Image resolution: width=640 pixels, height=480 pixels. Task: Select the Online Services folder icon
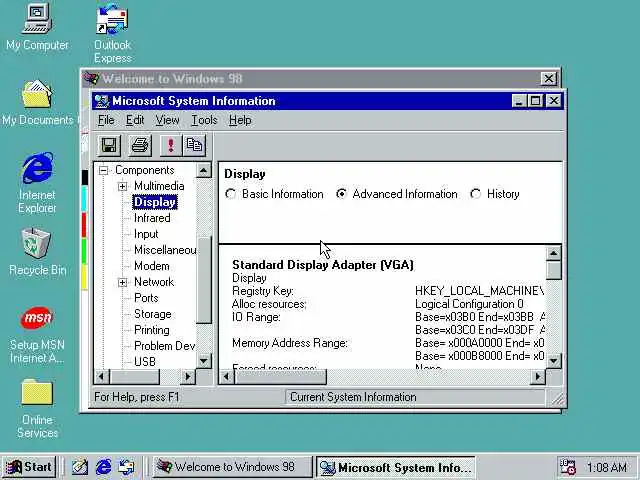37,408
